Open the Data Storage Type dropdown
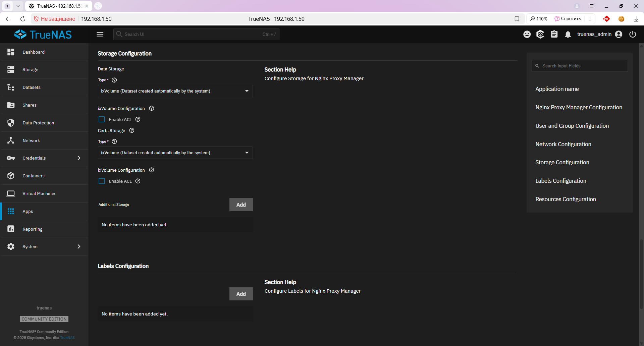The width and height of the screenshot is (644, 346). tap(175, 91)
